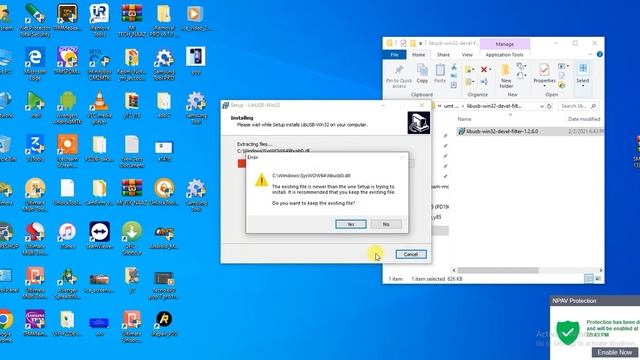Select the Manage contextual tab
This screenshot has width=640, height=360.
504,44
